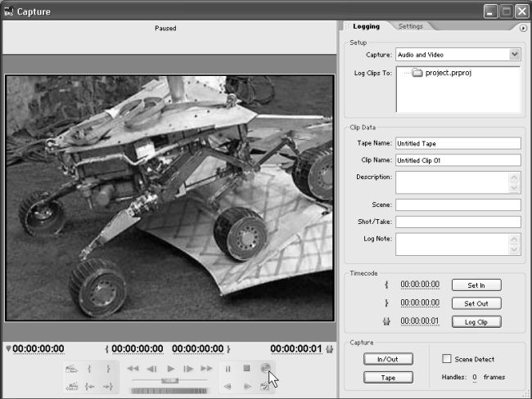Screen dimensions: 532x399
Task: Click the Record capture button
Action: [265, 369]
